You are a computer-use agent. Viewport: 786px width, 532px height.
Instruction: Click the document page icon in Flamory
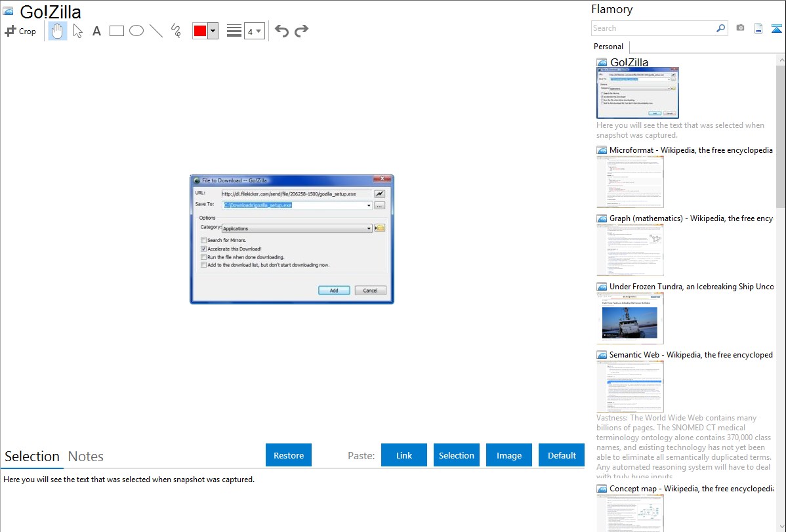tap(758, 28)
